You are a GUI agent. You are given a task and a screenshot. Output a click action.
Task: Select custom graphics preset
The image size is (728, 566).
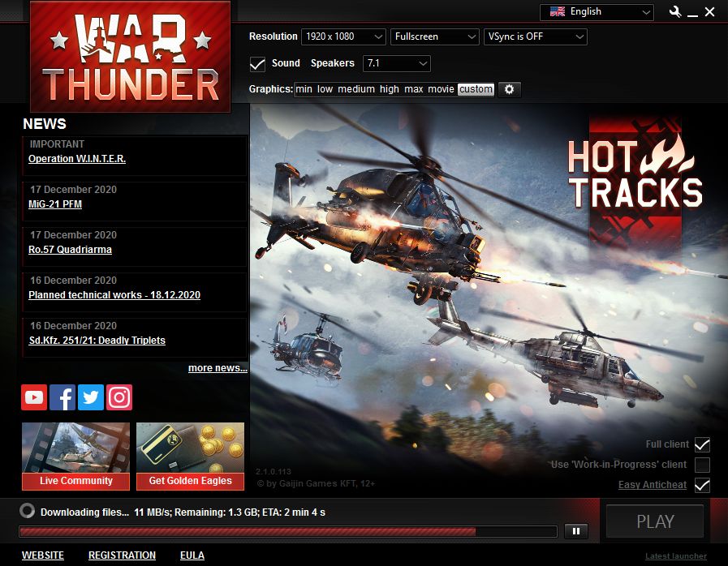coord(476,89)
